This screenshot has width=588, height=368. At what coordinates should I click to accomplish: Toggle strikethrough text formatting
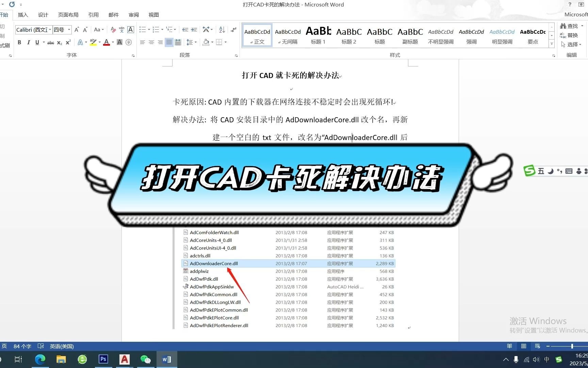(x=51, y=43)
